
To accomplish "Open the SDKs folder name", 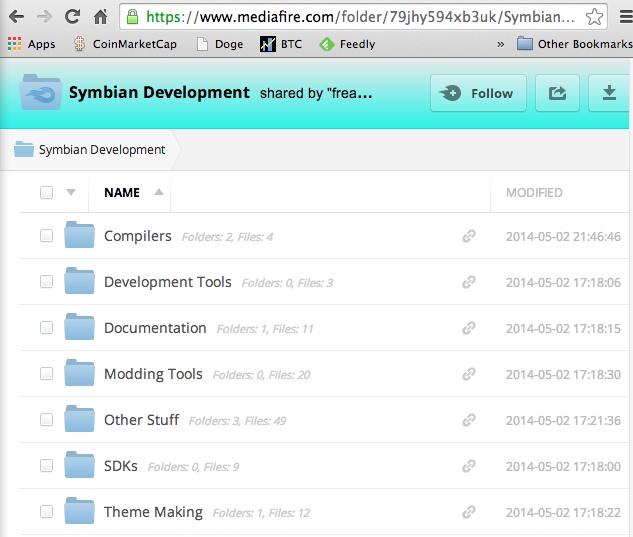I will pos(121,466).
